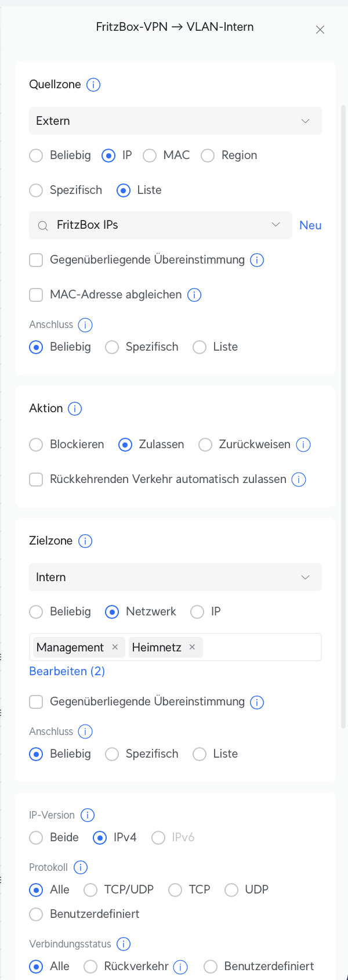Click the Neu link
This screenshot has height=980, width=348.
pos(310,225)
